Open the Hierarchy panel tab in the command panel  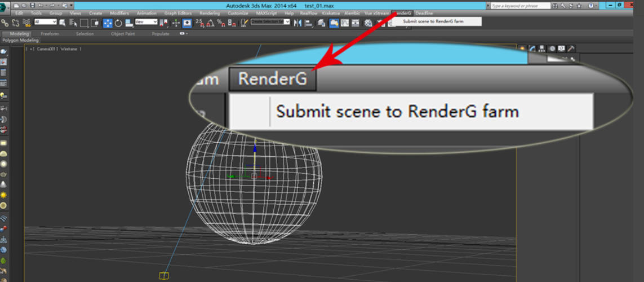(x=541, y=49)
